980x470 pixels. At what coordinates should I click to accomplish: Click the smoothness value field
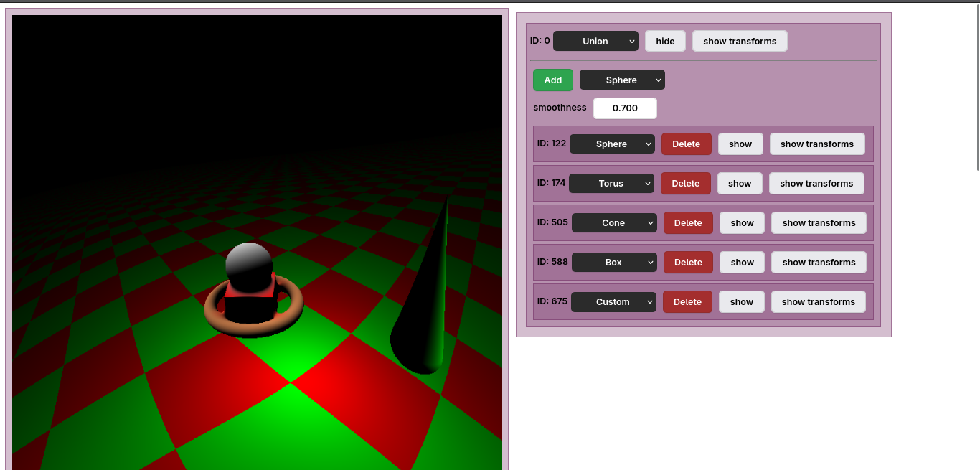point(625,108)
